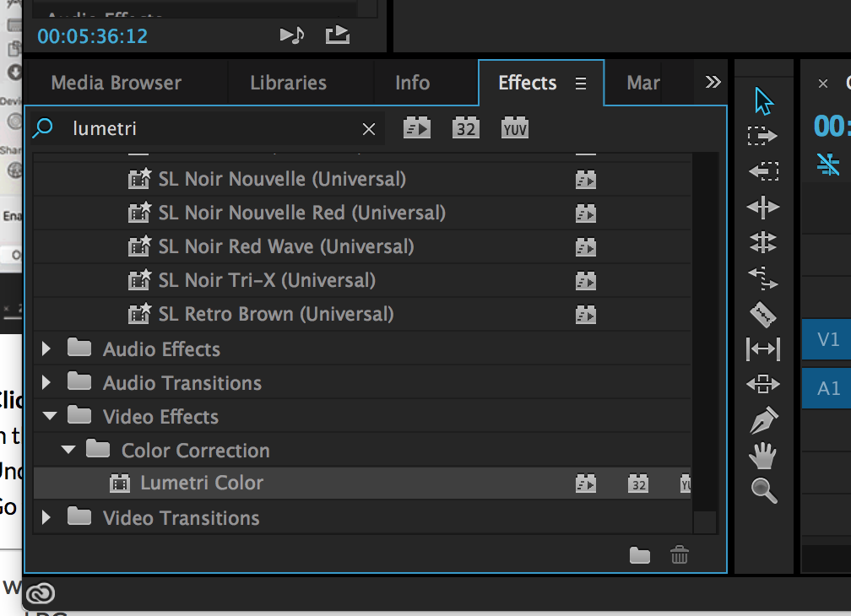Select the Rolling Edit tool
Image resolution: width=851 pixels, height=616 pixels.
pyautogui.click(x=763, y=242)
